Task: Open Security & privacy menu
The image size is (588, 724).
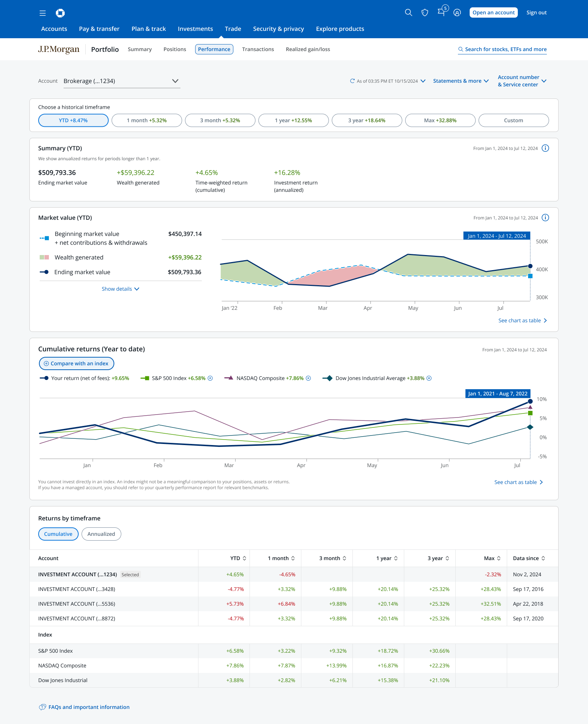Action: point(279,29)
